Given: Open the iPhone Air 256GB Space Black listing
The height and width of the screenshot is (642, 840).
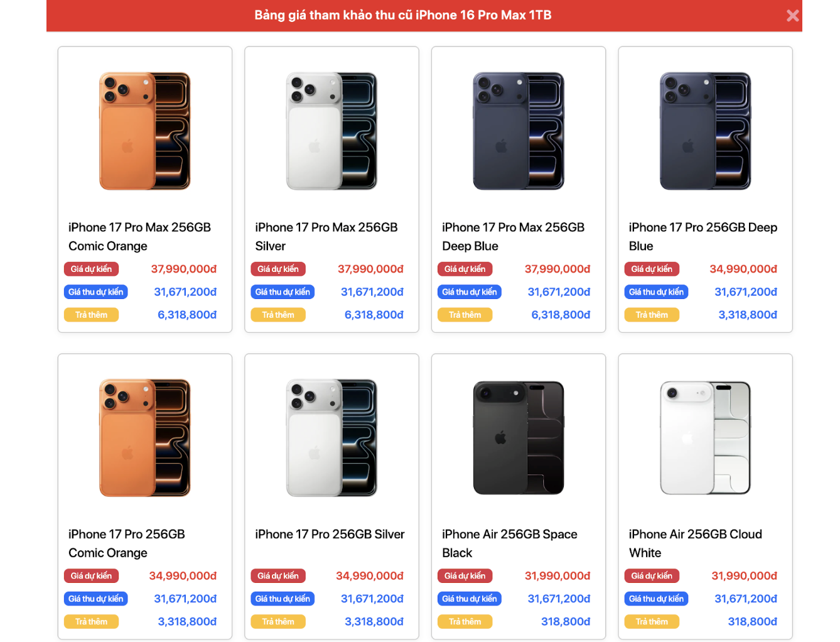Looking at the screenshot, I should 509,543.
